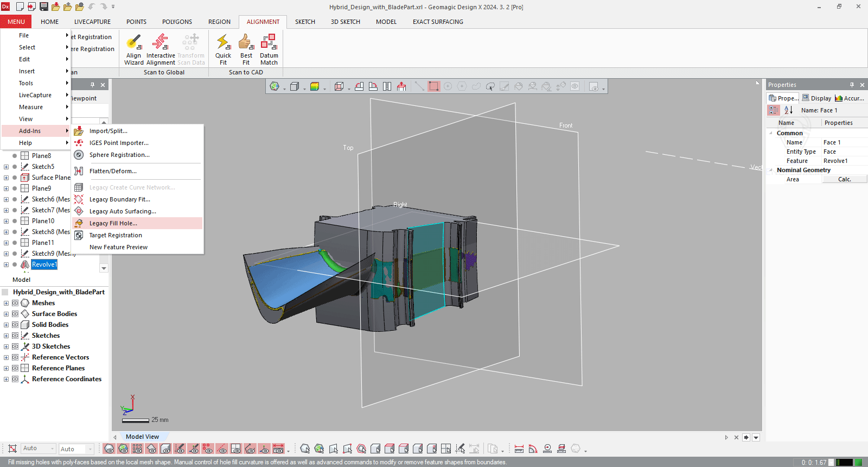Image resolution: width=868 pixels, height=467 pixels.
Task: Toggle Surface Bodies visibility eye
Action: click(x=15, y=314)
